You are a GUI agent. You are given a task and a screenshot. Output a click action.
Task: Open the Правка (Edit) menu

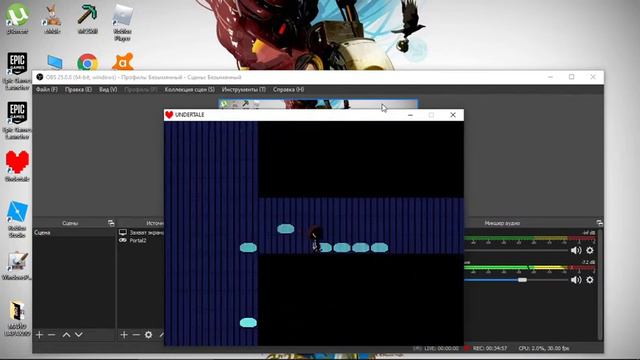tap(78, 89)
